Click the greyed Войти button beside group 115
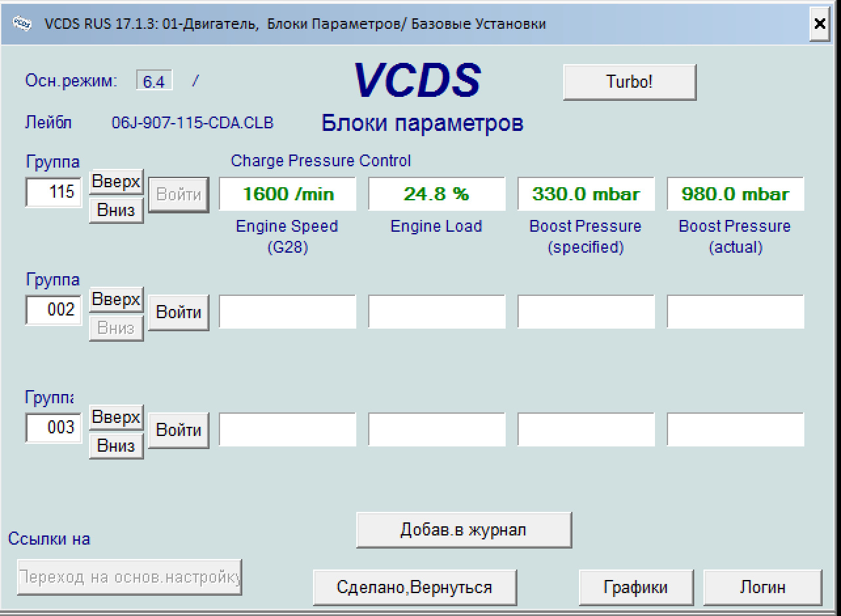 point(179,194)
